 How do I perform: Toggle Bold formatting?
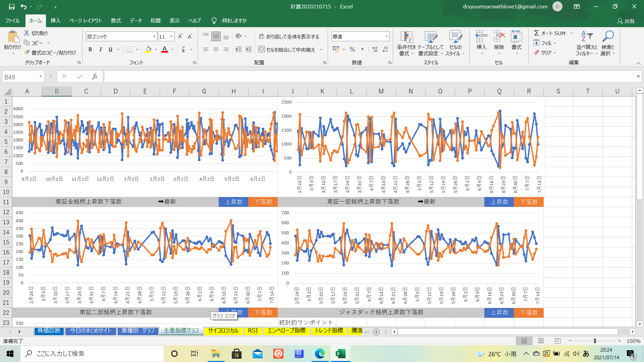click(x=90, y=50)
